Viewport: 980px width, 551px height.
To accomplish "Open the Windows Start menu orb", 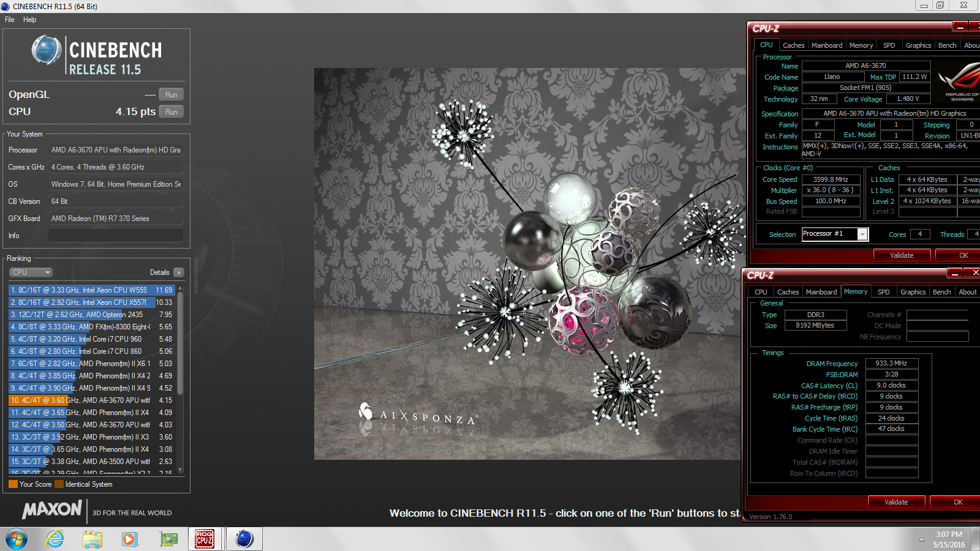I will 17,539.
